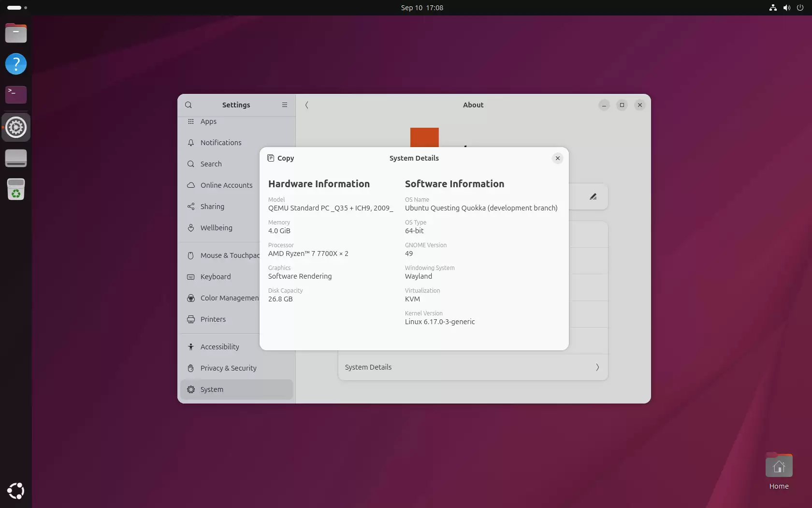Click the Ubuntu logo at dock bottom
The image size is (812, 508).
pos(16,491)
